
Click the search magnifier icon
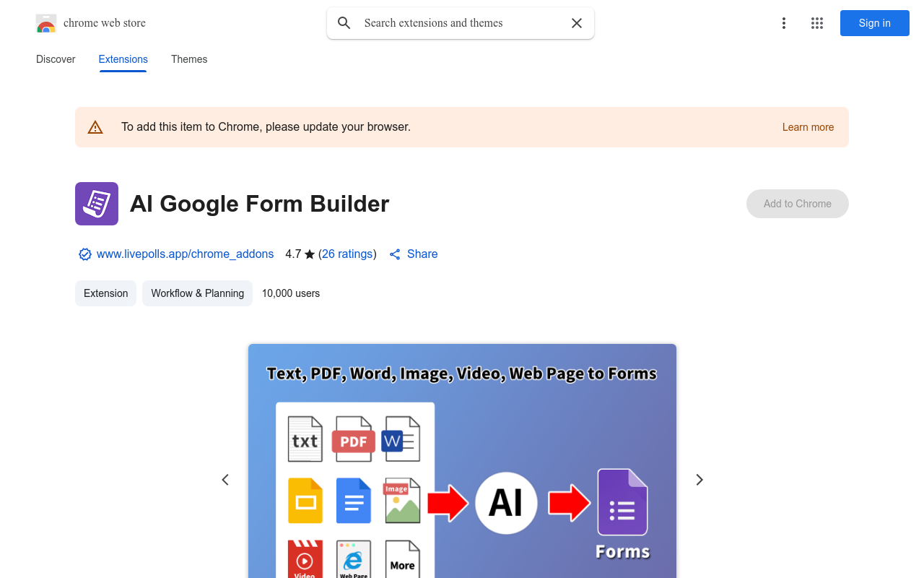click(x=344, y=23)
